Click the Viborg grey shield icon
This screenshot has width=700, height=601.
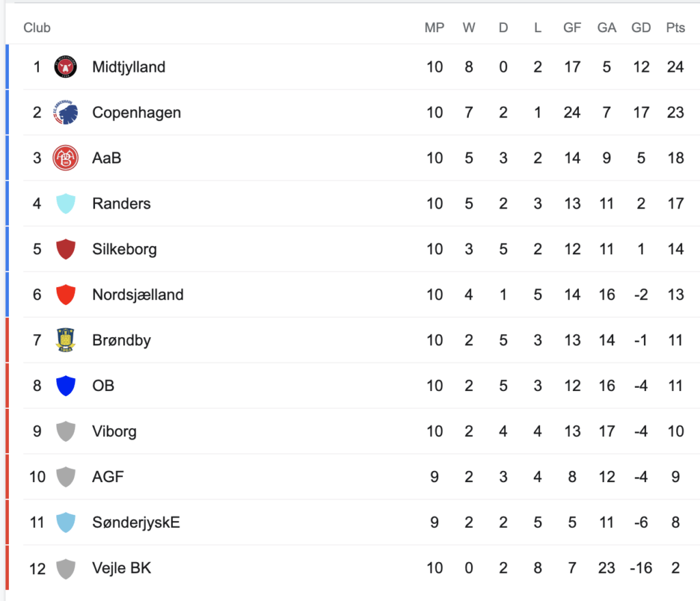coord(66,431)
